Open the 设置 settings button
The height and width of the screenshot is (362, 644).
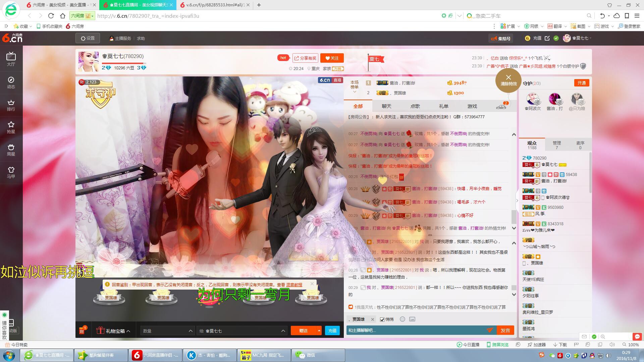click(x=88, y=38)
